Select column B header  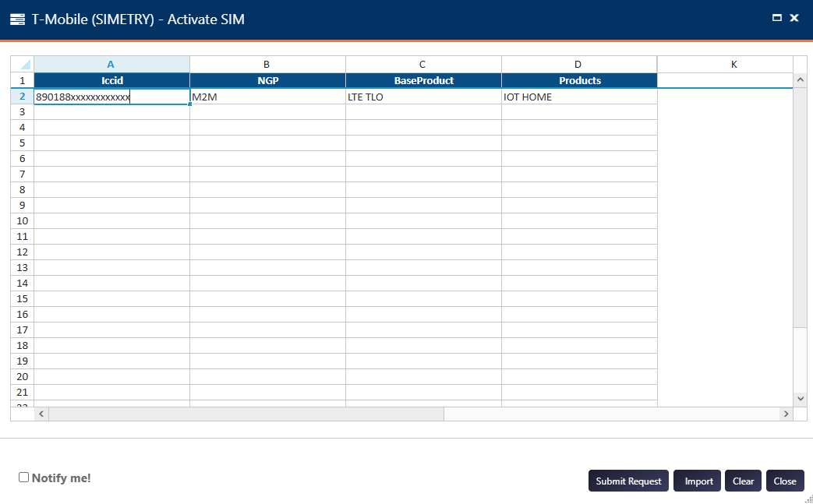coord(267,64)
